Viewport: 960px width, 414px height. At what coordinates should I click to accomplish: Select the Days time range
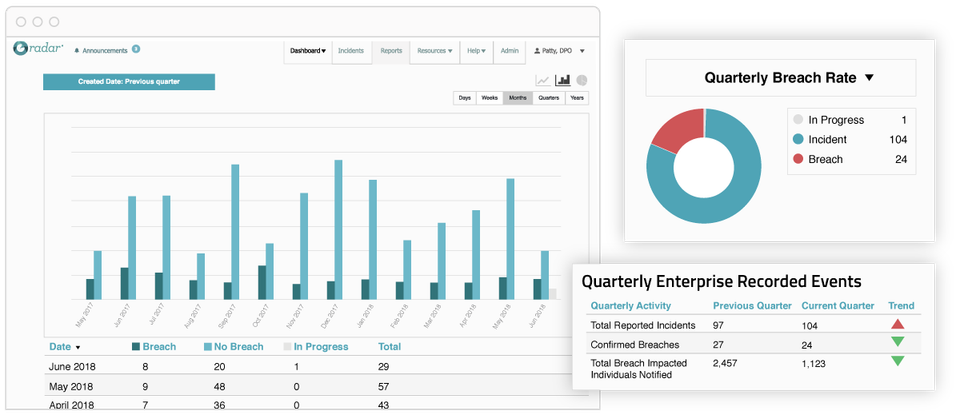(x=465, y=98)
